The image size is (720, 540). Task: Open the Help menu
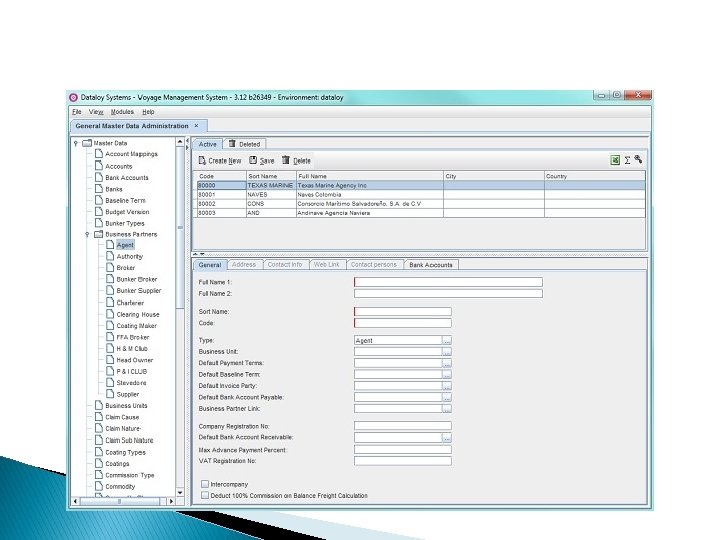point(148,112)
